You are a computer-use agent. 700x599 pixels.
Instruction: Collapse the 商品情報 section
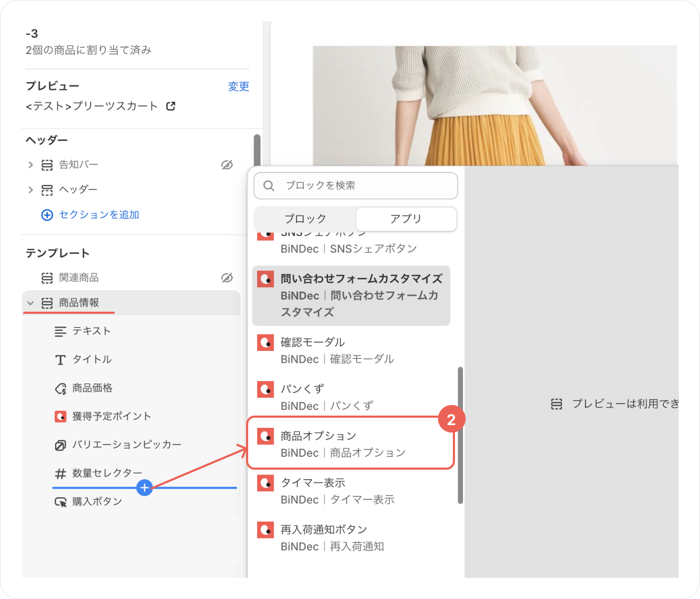tap(31, 303)
